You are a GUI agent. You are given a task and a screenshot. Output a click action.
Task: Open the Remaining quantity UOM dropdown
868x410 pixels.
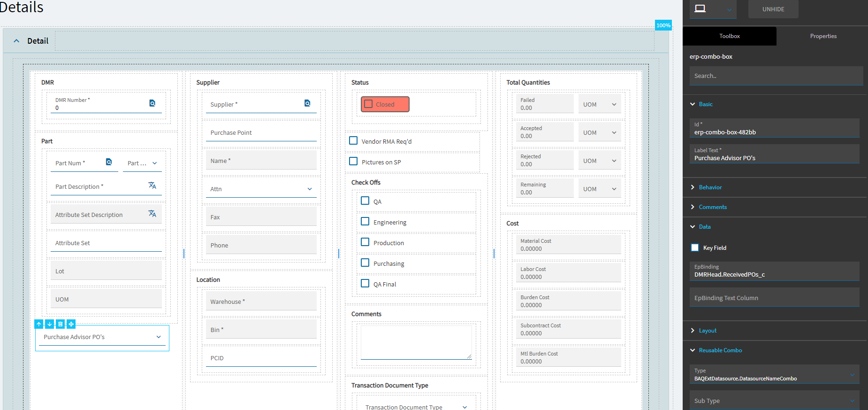click(x=614, y=189)
